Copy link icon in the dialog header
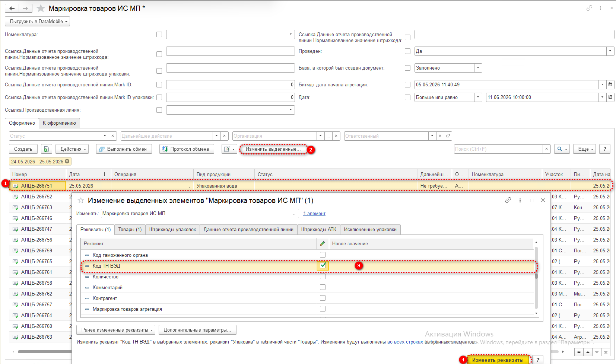 tap(508, 200)
